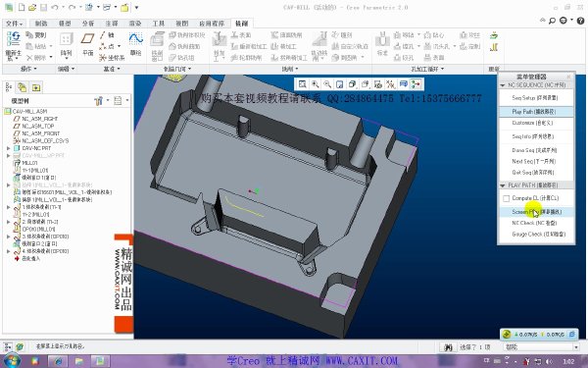Switch to the Tools (工具) ribbon tab
The image size is (588, 368).
click(158, 24)
